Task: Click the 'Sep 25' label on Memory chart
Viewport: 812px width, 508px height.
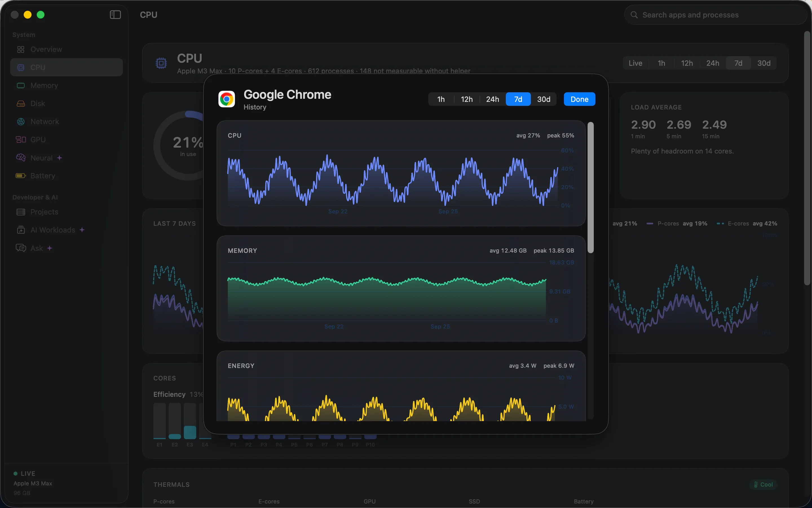Action: [440, 327]
